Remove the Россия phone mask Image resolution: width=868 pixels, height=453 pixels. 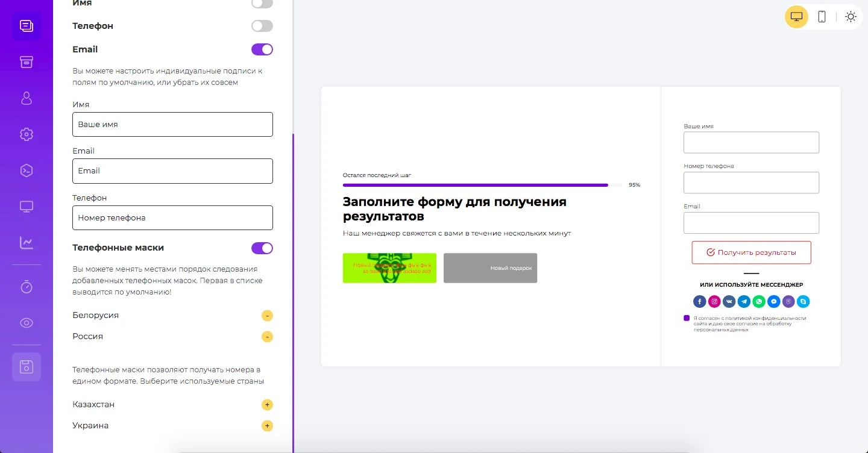point(267,337)
